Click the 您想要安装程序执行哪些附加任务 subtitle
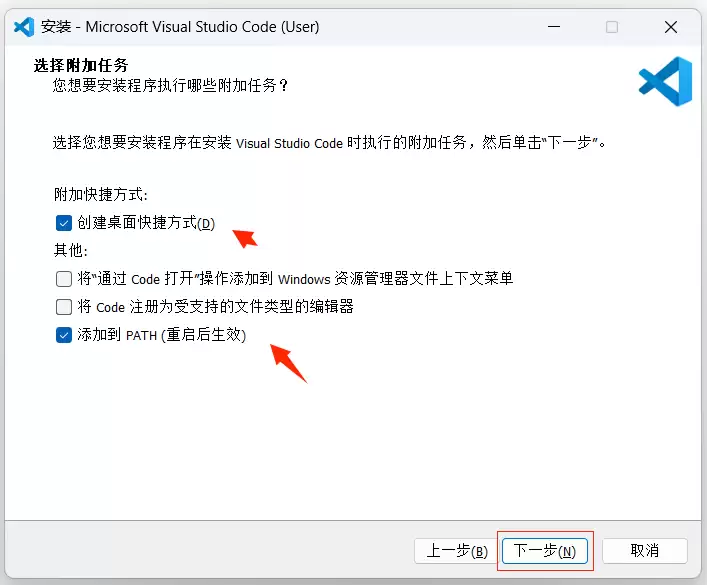The height and width of the screenshot is (585, 707). [x=170, y=86]
